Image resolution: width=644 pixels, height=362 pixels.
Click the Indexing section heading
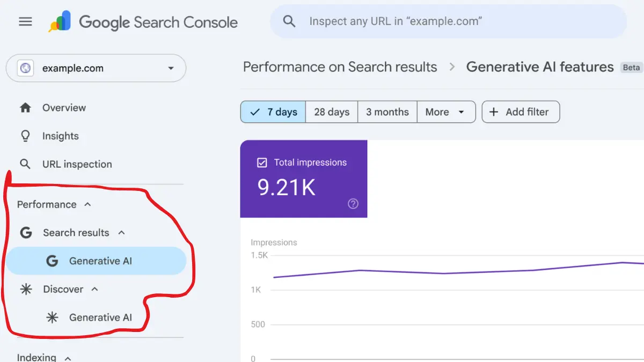click(36, 357)
